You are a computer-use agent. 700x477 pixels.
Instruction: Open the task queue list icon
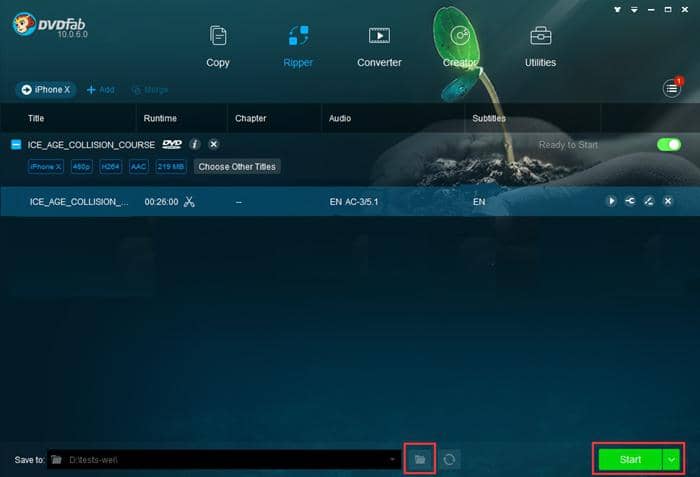coord(671,88)
